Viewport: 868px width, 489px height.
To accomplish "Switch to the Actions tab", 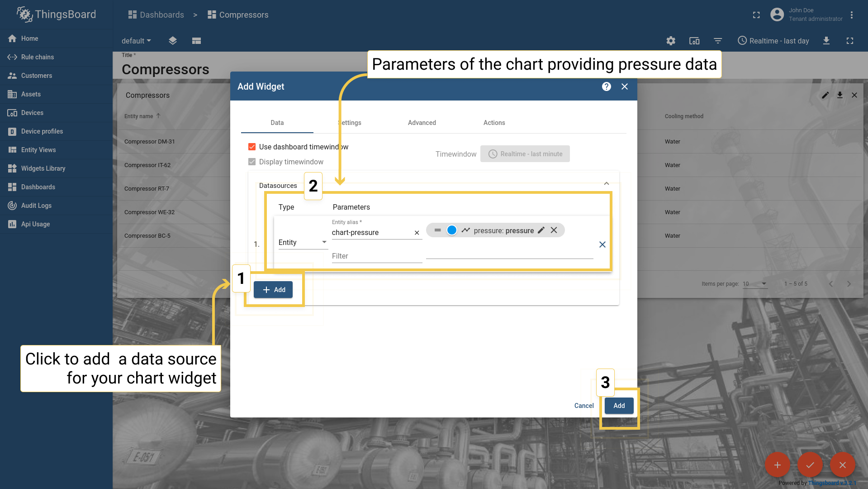I will tap(494, 123).
